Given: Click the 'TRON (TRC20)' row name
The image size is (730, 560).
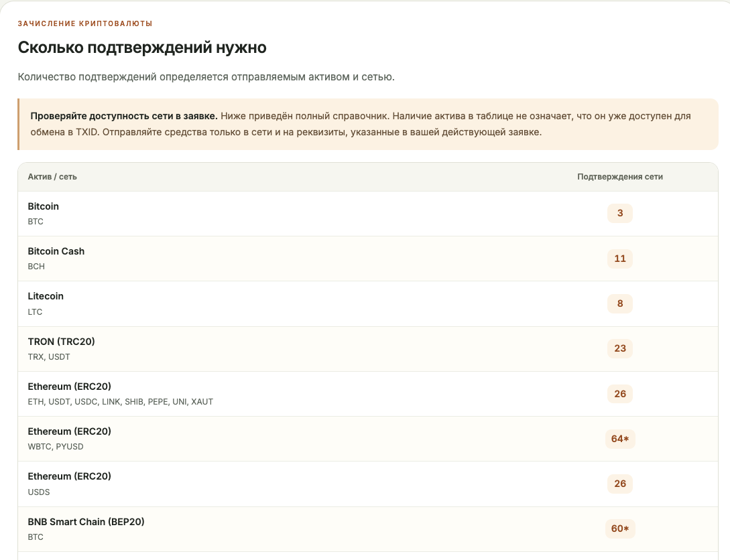Looking at the screenshot, I should tap(62, 342).
